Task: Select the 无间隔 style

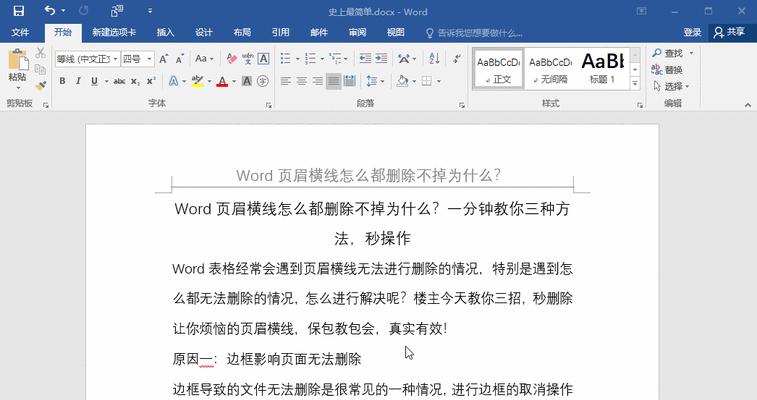Action: coord(550,69)
